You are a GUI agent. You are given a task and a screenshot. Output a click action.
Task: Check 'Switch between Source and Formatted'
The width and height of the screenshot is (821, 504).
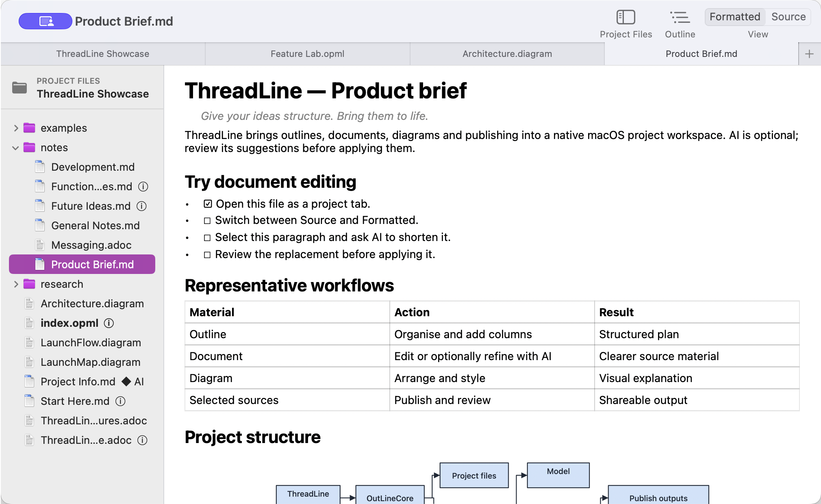click(x=207, y=221)
